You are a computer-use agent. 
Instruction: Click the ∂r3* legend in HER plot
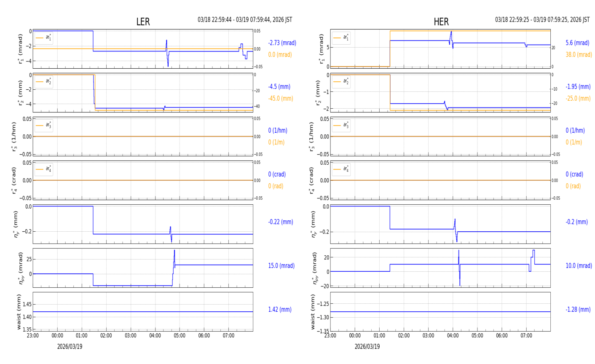(x=341, y=126)
